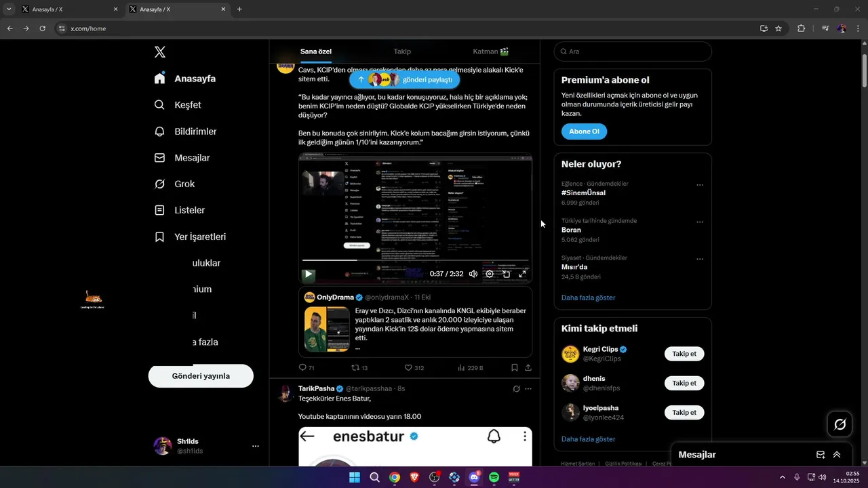
Task: Switch to the Sana özel tab
Action: [316, 52]
